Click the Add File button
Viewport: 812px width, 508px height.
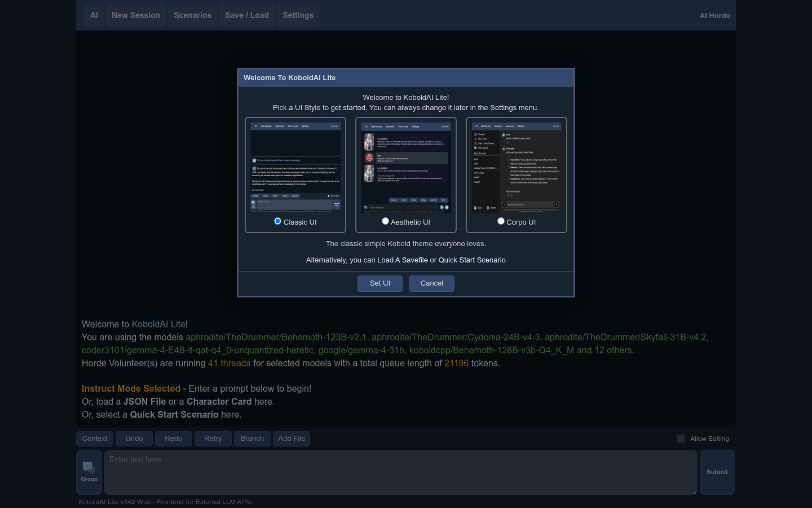pyautogui.click(x=292, y=439)
